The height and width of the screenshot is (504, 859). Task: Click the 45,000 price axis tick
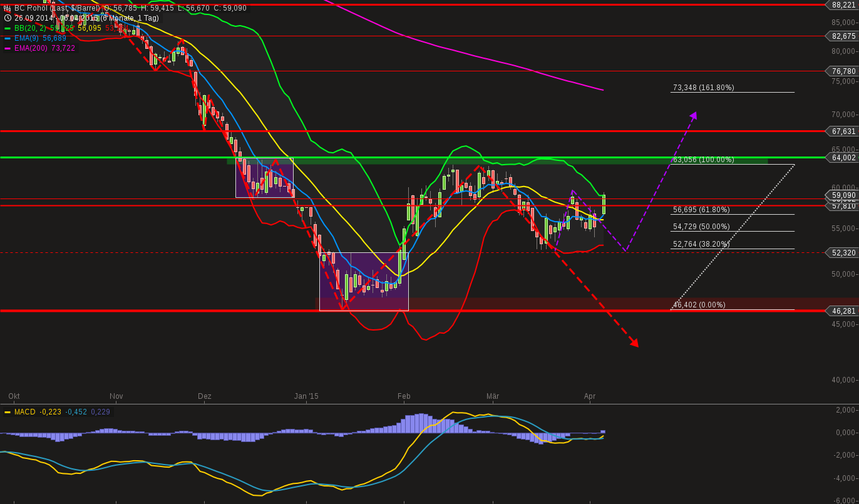[844, 324]
